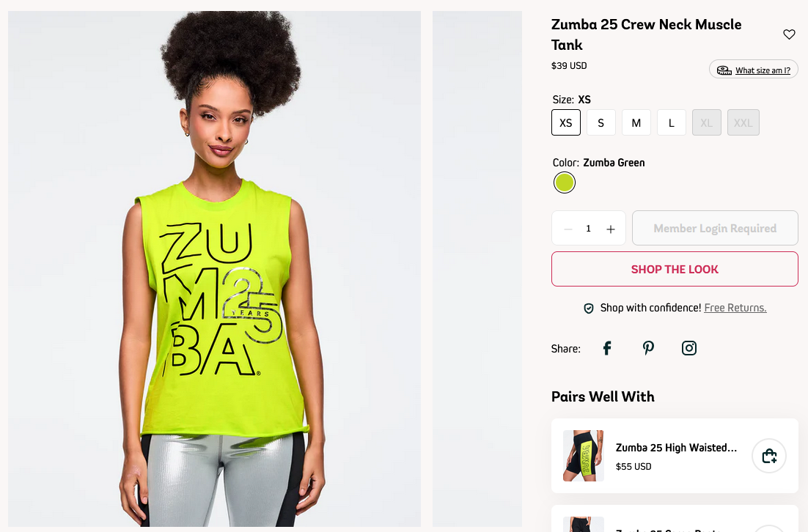Share product on Facebook
The width and height of the screenshot is (808, 532).
tap(607, 349)
